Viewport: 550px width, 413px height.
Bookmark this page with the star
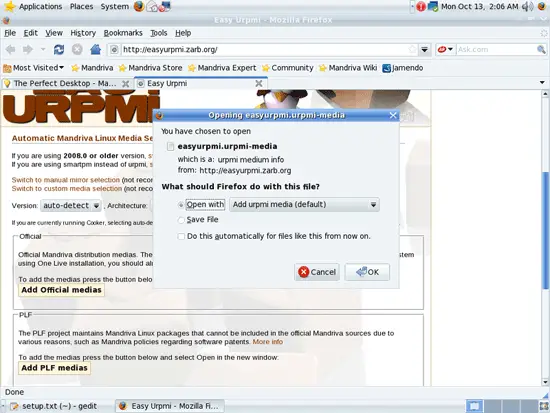[x=412, y=49]
